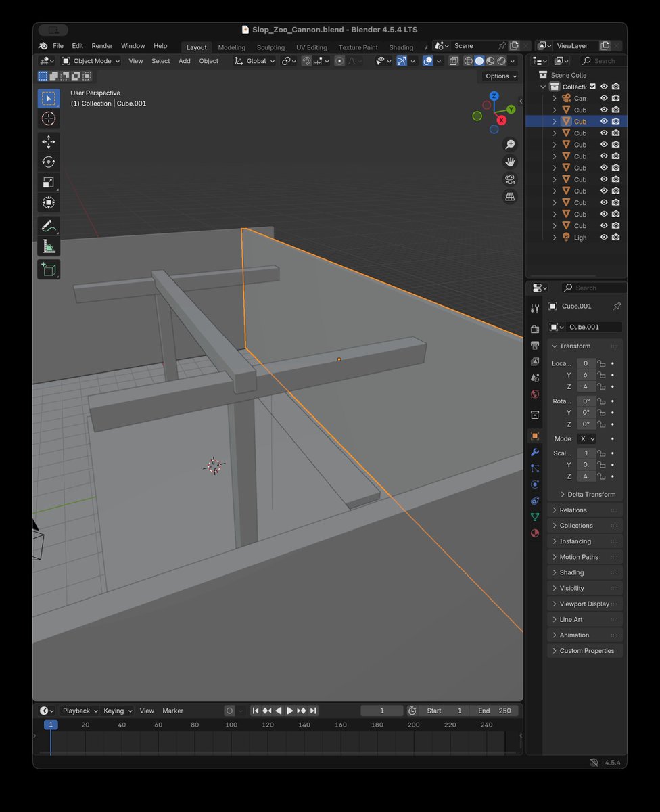This screenshot has height=812, width=660.
Task: Open the File menu
Action: coord(58,46)
